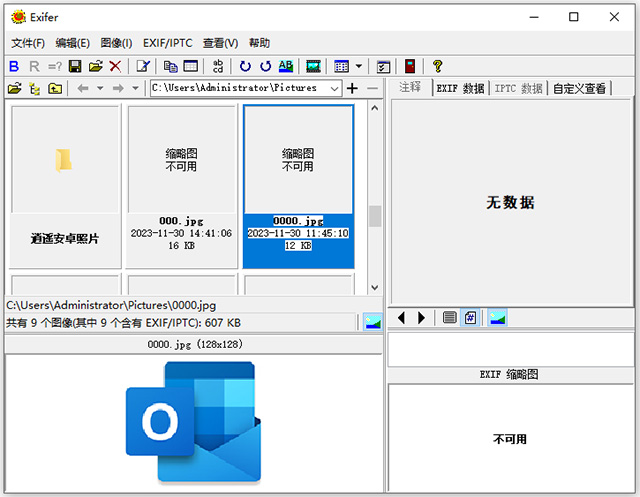Click the gray R restore icon

(x=34, y=66)
